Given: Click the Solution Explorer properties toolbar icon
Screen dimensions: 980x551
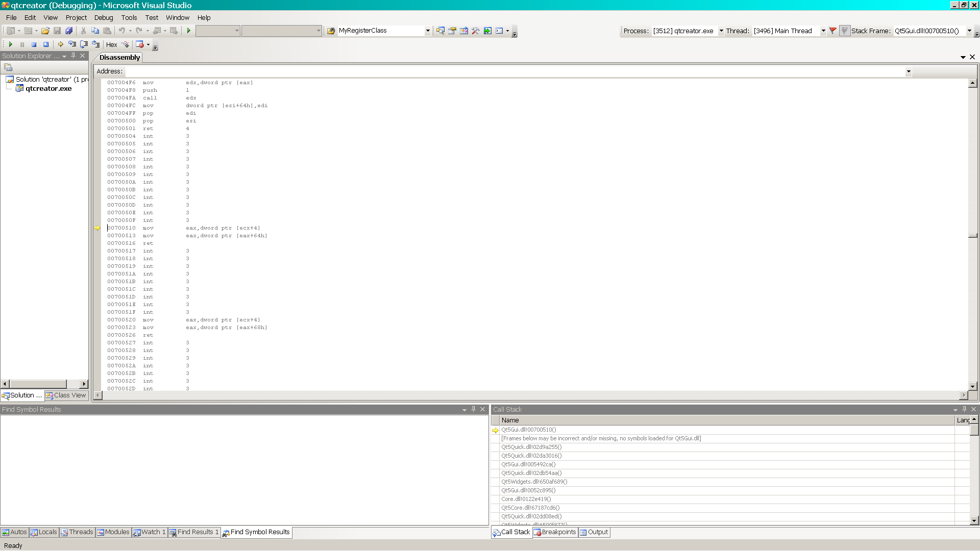Looking at the screenshot, I should click(8, 67).
